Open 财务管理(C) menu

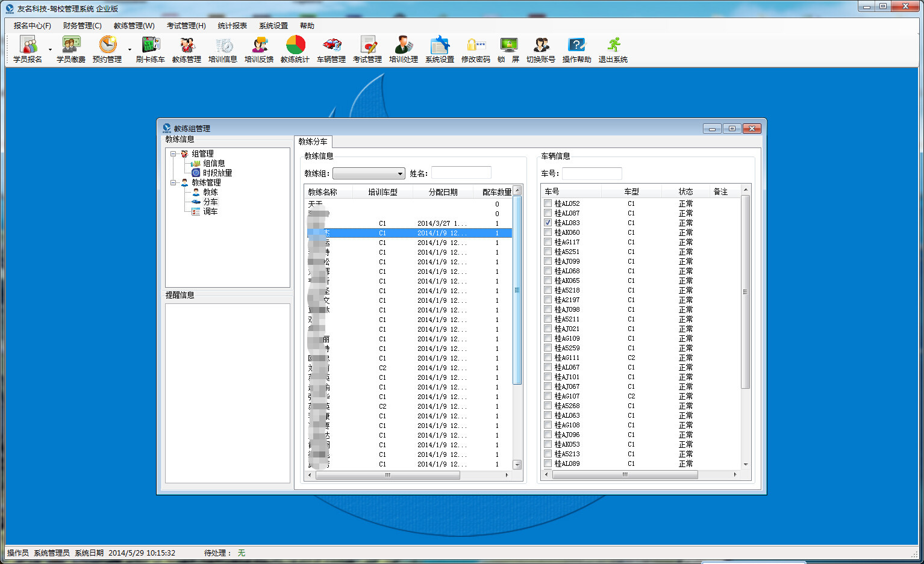[x=83, y=25]
